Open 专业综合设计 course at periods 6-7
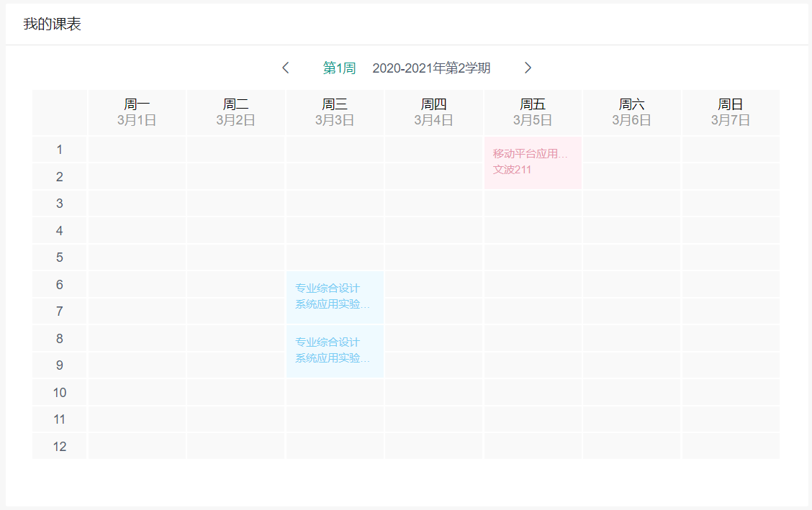The height and width of the screenshot is (510, 812). click(x=335, y=297)
